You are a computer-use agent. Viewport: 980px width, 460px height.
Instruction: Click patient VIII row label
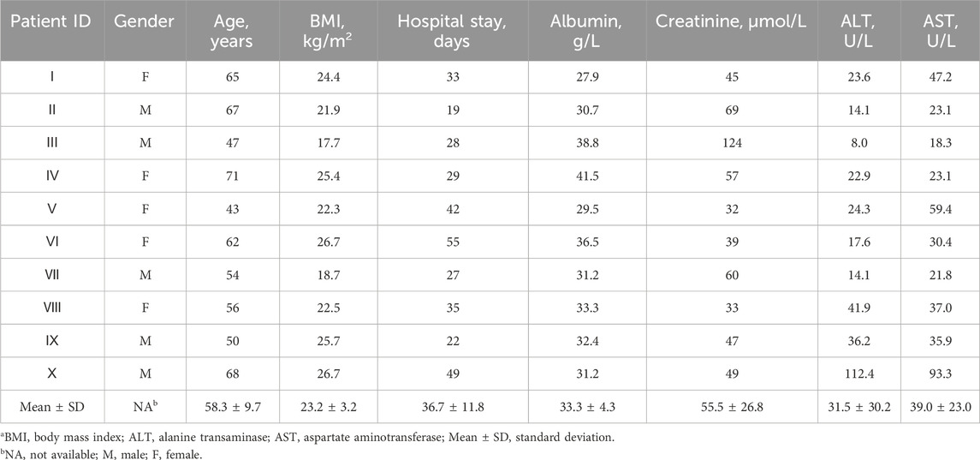click(52, 308)
